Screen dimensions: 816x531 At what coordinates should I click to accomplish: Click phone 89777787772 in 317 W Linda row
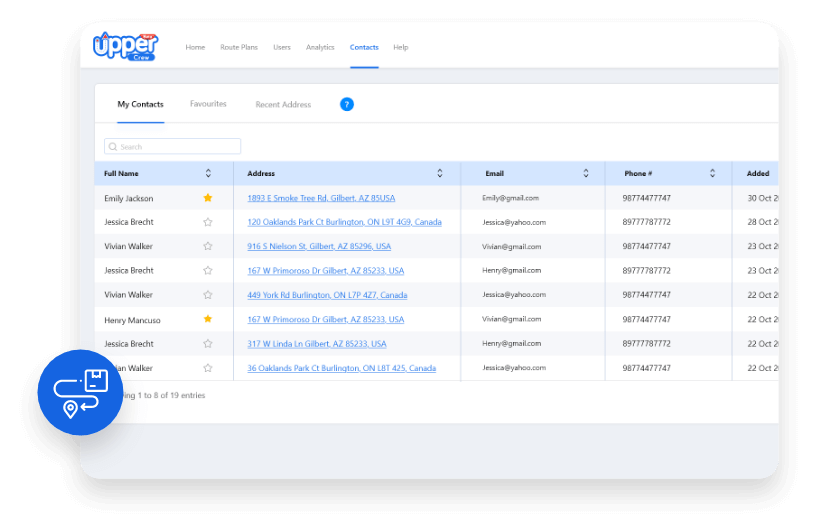(646, 344)
